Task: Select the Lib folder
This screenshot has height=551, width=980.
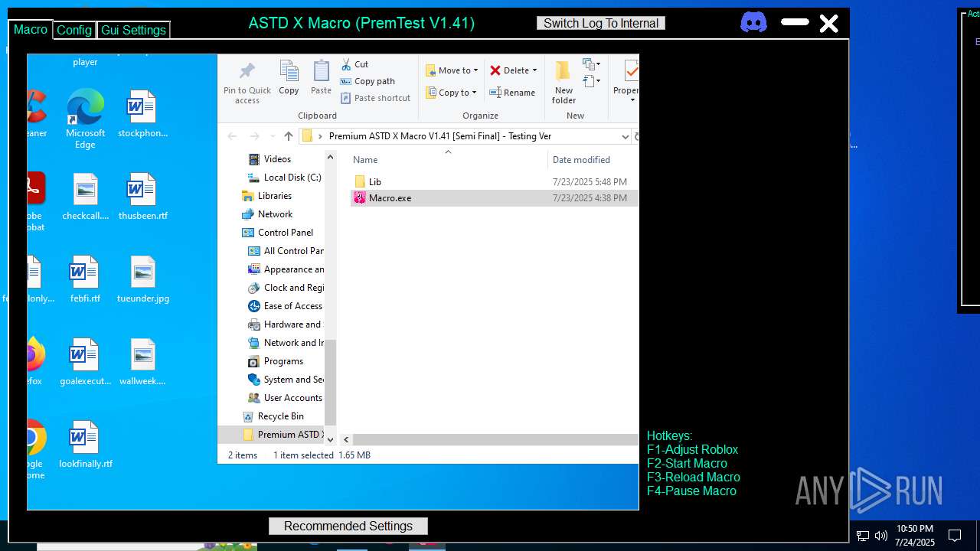Action: (375, 181)
